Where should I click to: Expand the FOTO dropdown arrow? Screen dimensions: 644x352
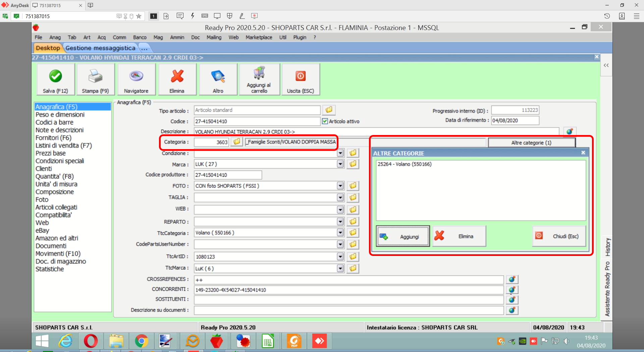(x=340, y=186)
